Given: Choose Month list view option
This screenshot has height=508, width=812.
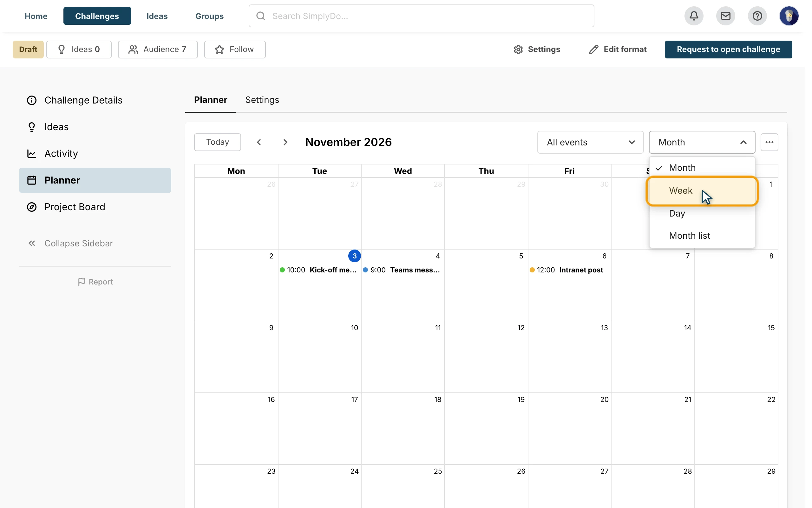Looking at the screenshot, I should (x=702, y=236).
